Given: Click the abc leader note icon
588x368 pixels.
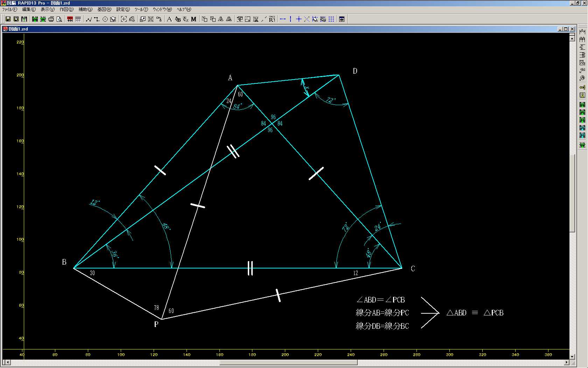Looking at the screenshot, I should (x=582, y=70).
